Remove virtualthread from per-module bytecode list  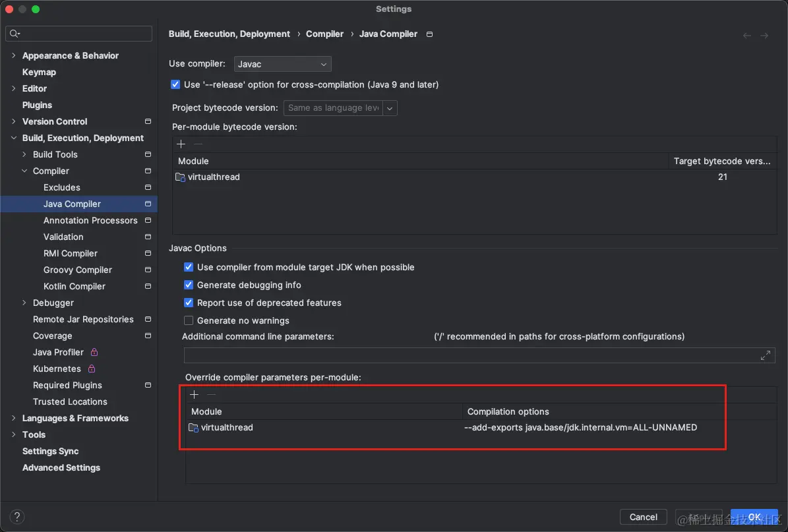198,144
